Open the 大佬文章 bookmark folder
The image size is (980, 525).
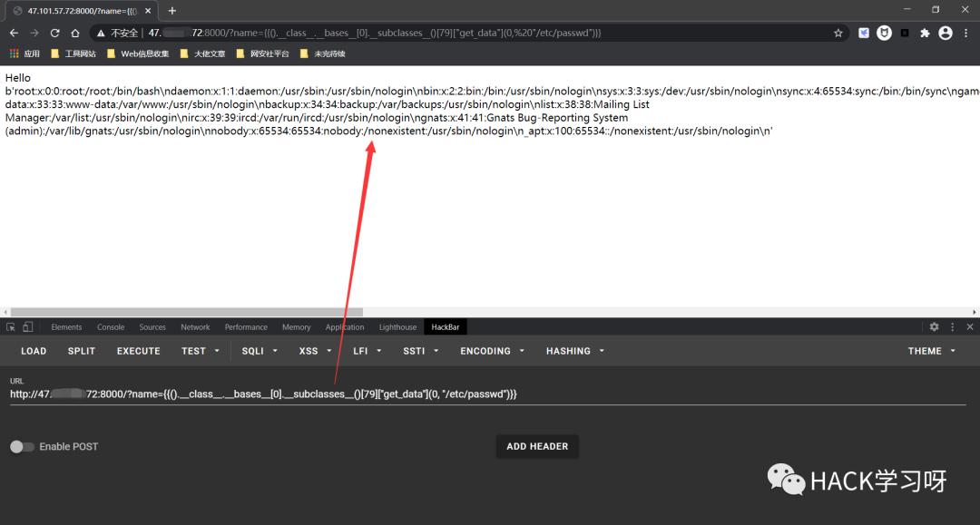pos(202,53)
